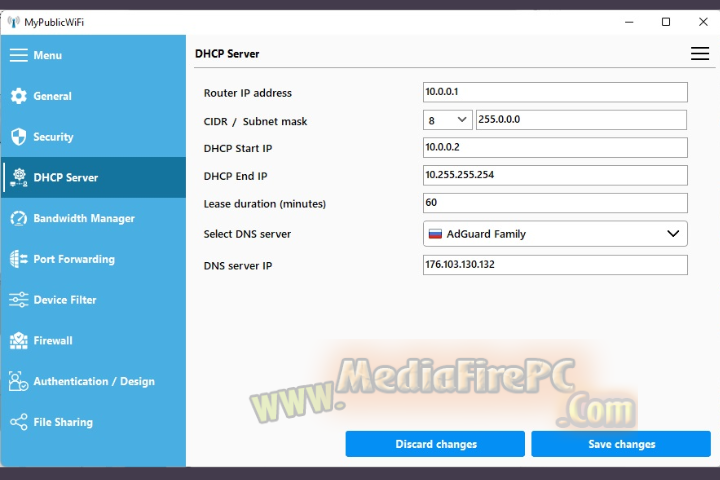The width and height of the screenshot is (720, 480).
Task: Click the MyPublicWiFi title text
Action: 54,22
